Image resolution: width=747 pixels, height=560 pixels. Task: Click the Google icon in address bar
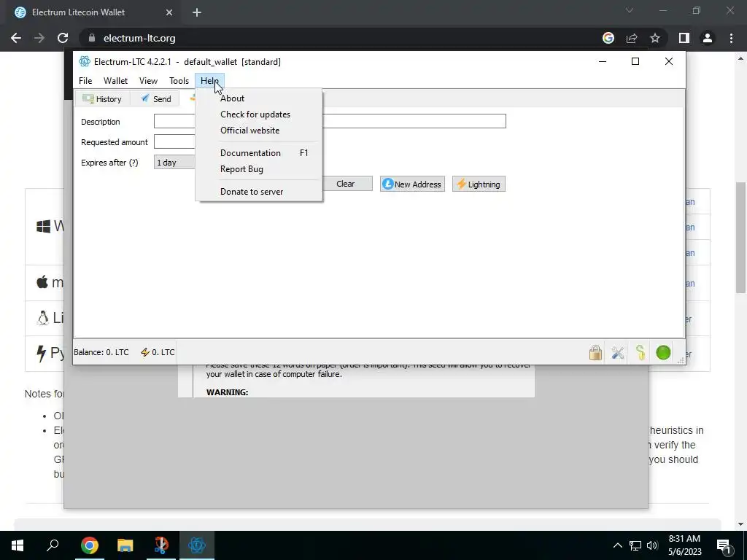[608, 38]
